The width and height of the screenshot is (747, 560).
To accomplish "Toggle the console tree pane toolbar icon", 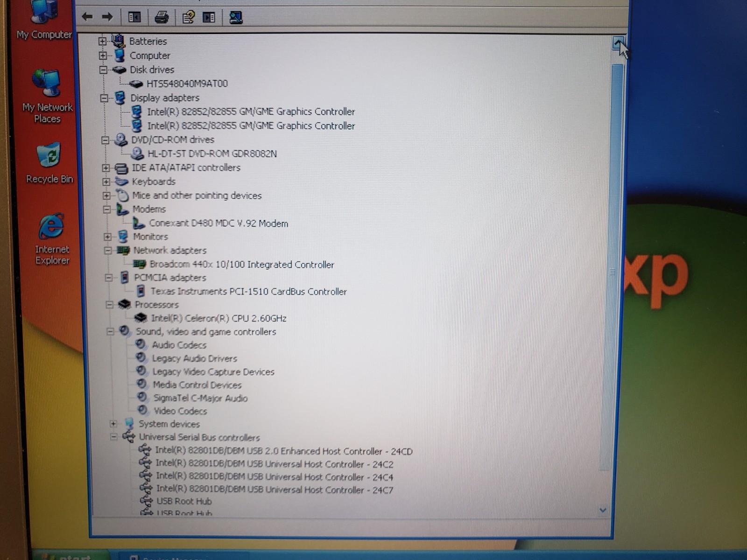I will (134, 17).
